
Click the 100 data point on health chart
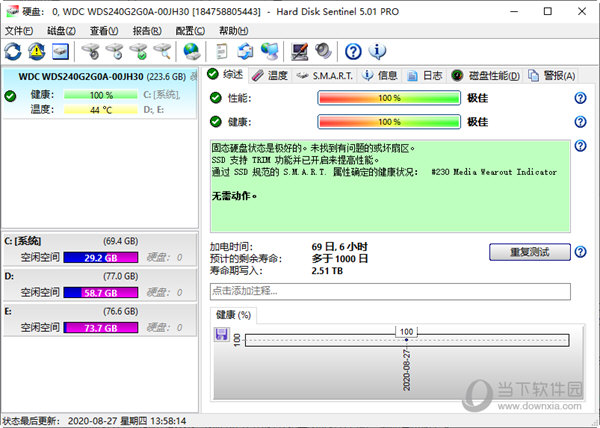pyautogui.click(x=406, y=340)
